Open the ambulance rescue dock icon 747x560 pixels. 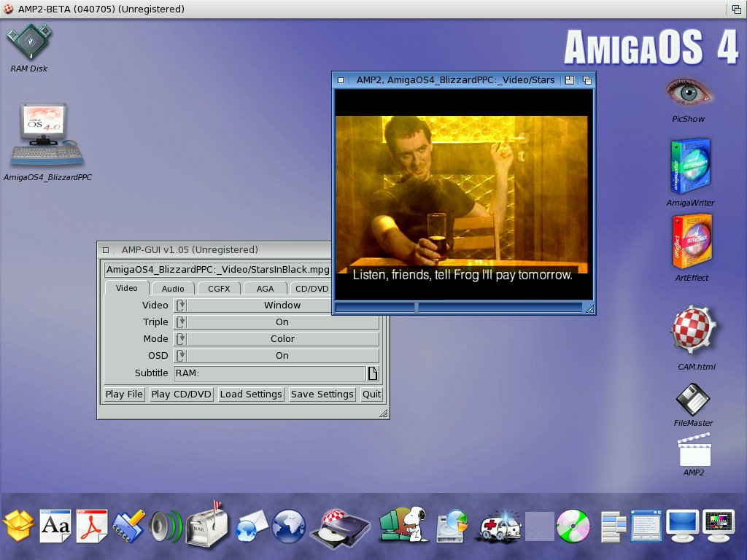[x=500, y=526]
